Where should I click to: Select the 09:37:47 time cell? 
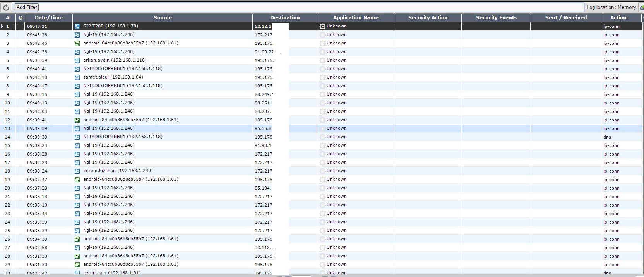pyautogui.click(x=37, y=180)
